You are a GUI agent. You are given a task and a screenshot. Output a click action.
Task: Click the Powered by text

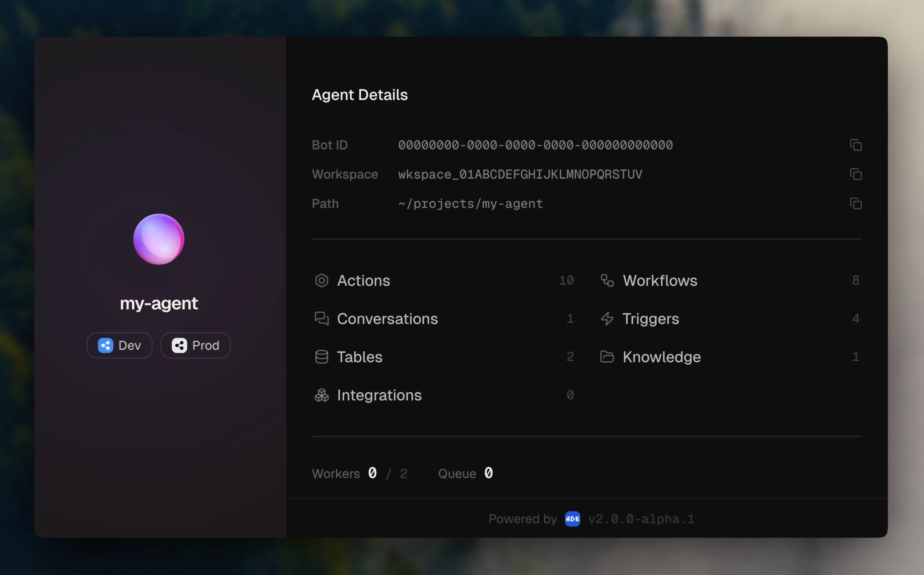[x=523, y=519]
